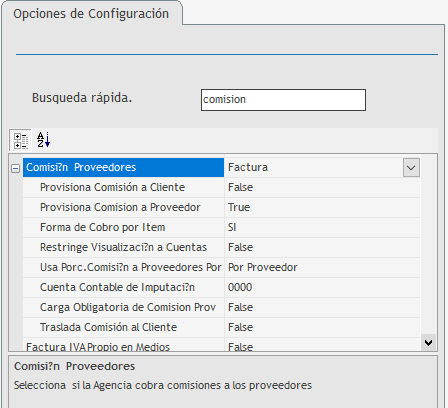Click the Usa Porc.Comisi?n a Proveedores Por row
The width and height of the screenshot is (448, 408).
[221, 267]
